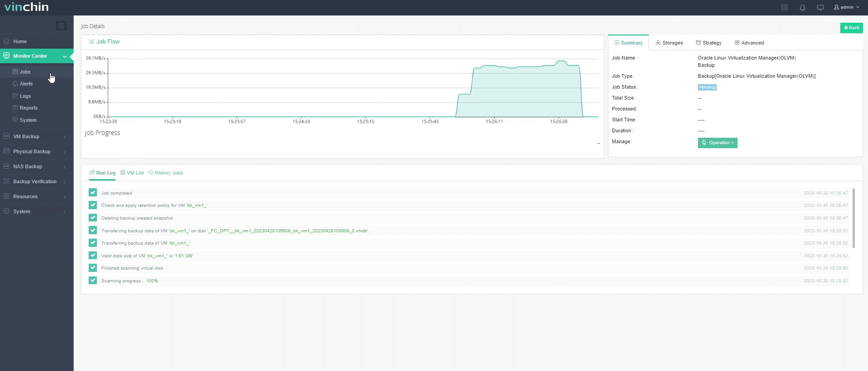Click the Monitor Center icon

click(x=6, y=56)
